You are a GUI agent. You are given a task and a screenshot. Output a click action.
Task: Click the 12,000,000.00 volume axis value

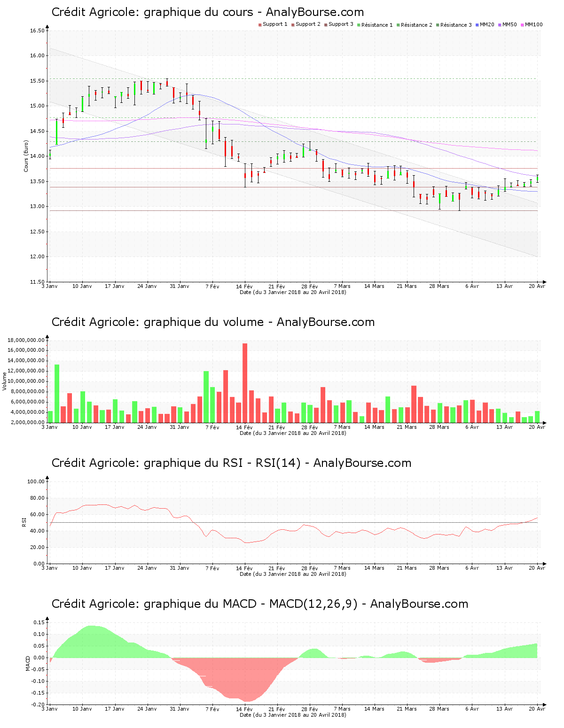(26, 371)
